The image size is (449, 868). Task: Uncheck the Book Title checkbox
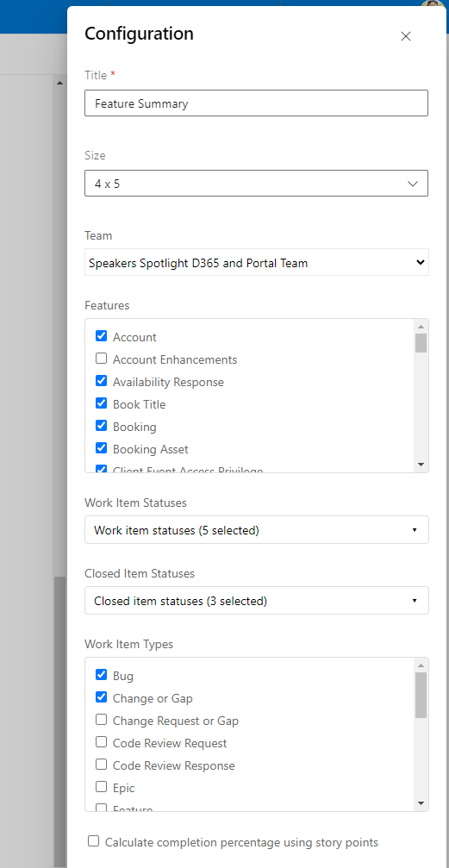click(x=102, y=403)
